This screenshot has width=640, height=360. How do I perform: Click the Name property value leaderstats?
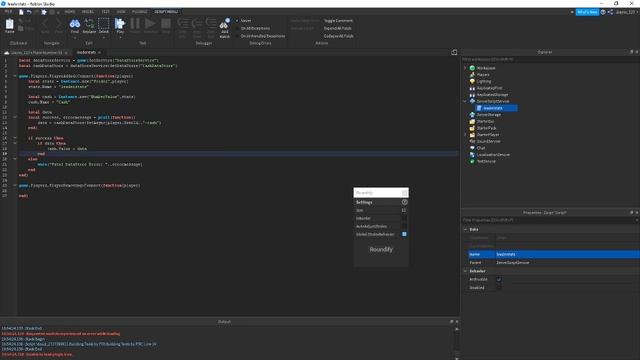click(567, 254)
